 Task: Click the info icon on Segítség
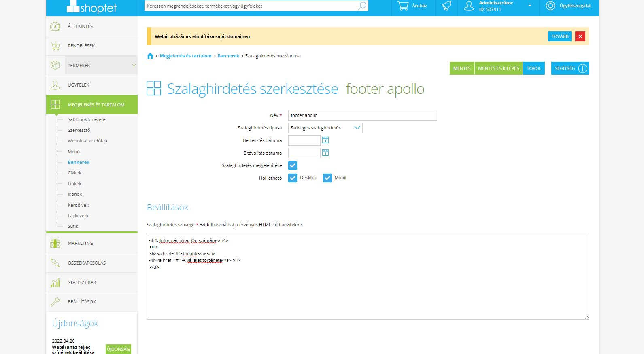pyautogui.click(x=582, y=68)
